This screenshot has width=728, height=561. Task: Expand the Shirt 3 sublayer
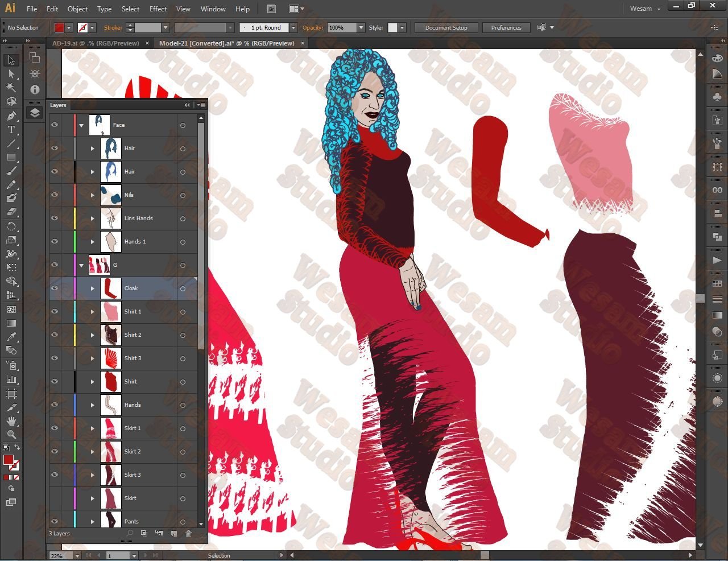(x=93, y=358)
